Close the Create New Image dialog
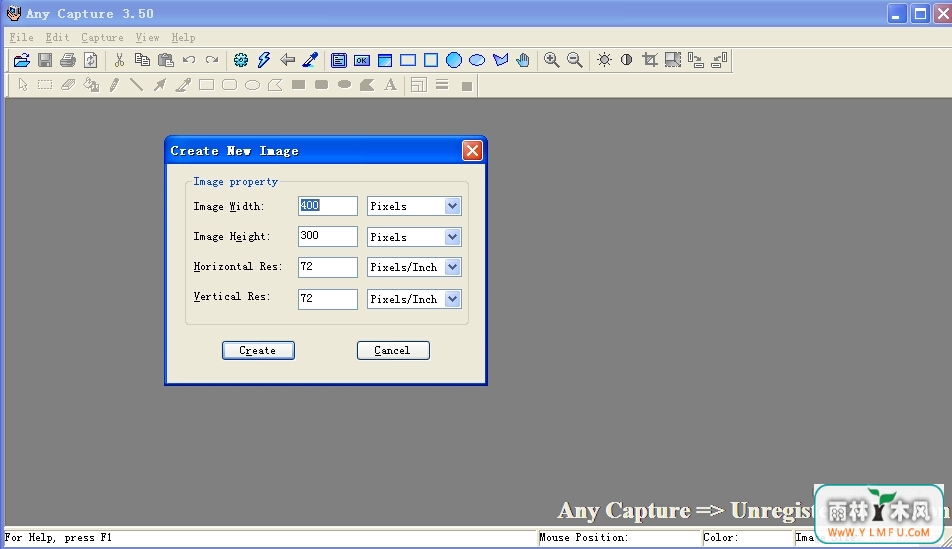Screen dimensions: 952x549 pos(472,151)
